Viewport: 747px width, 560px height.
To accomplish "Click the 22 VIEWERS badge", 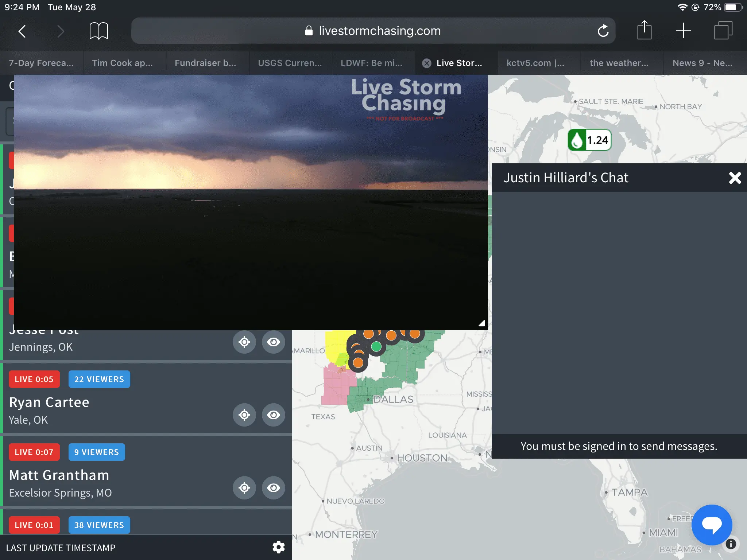I will tap(99, 379).
